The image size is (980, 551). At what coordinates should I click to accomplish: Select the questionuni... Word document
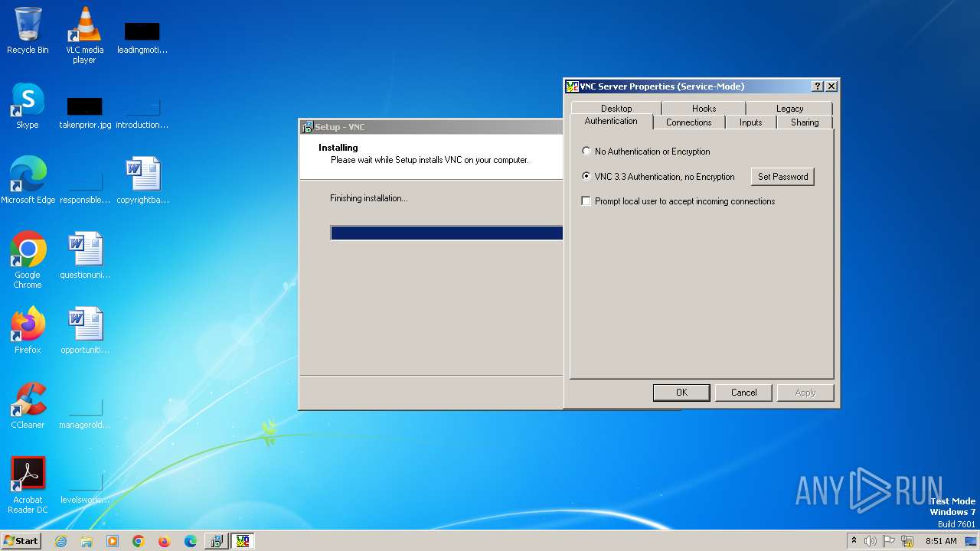[84, 256]
